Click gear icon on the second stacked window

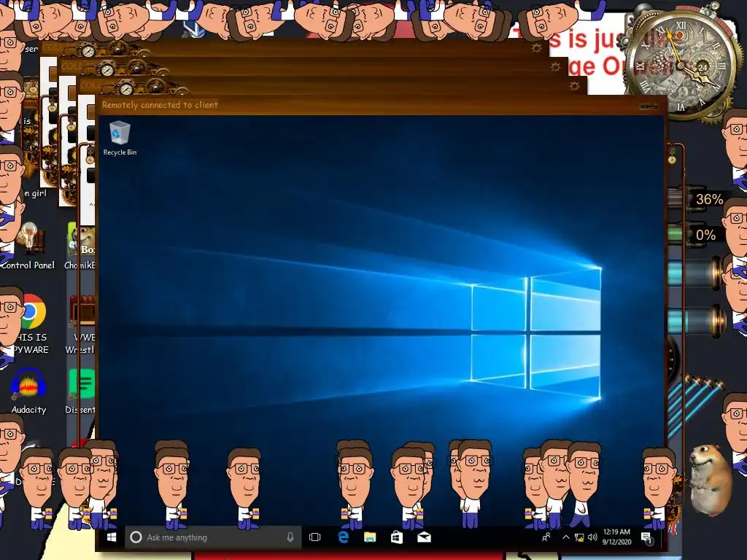tap(555, 66)
